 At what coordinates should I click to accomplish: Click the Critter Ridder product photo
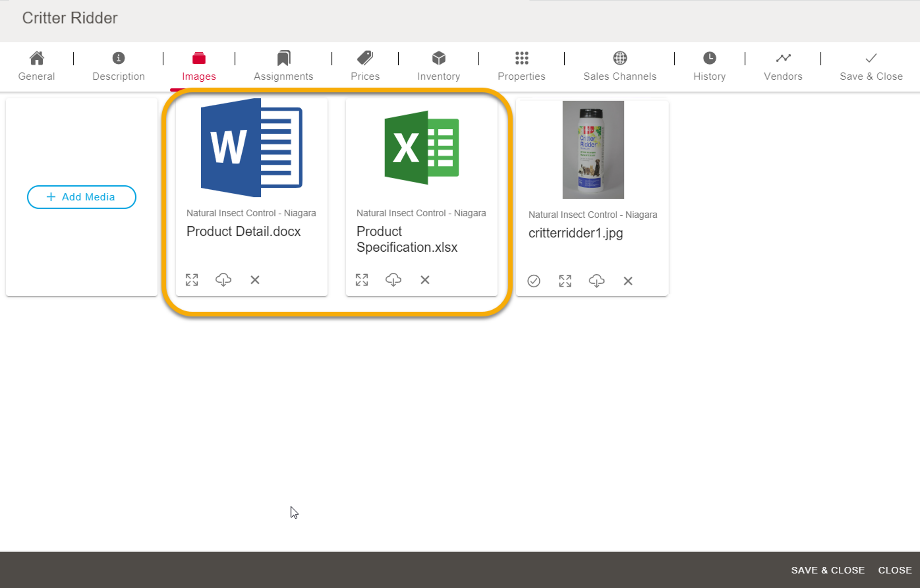[593, 150]
